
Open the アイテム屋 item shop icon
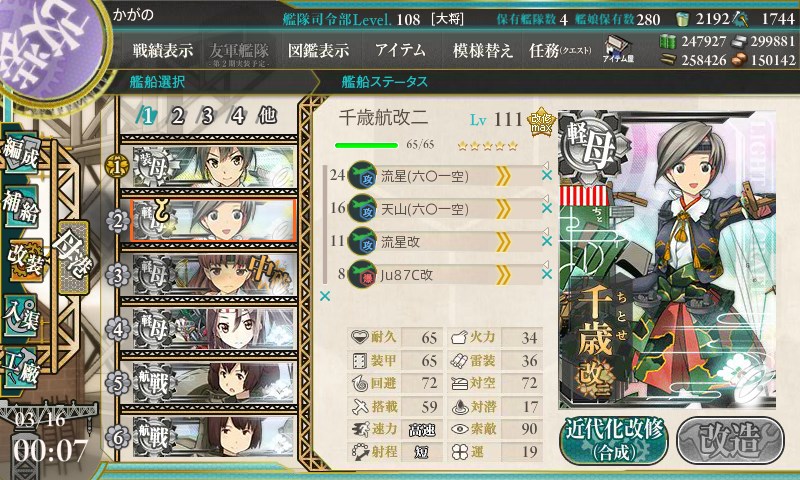(618, 49)
